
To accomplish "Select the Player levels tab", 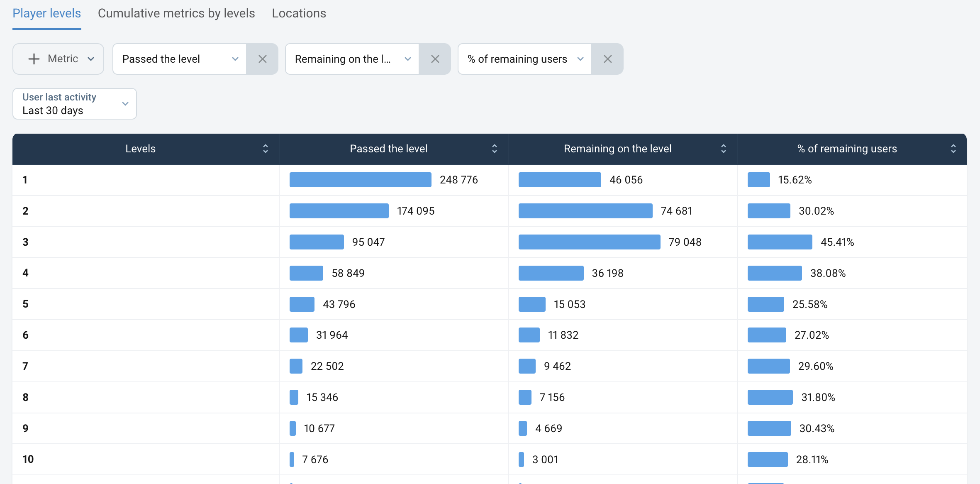I will (x=46, y=13).
